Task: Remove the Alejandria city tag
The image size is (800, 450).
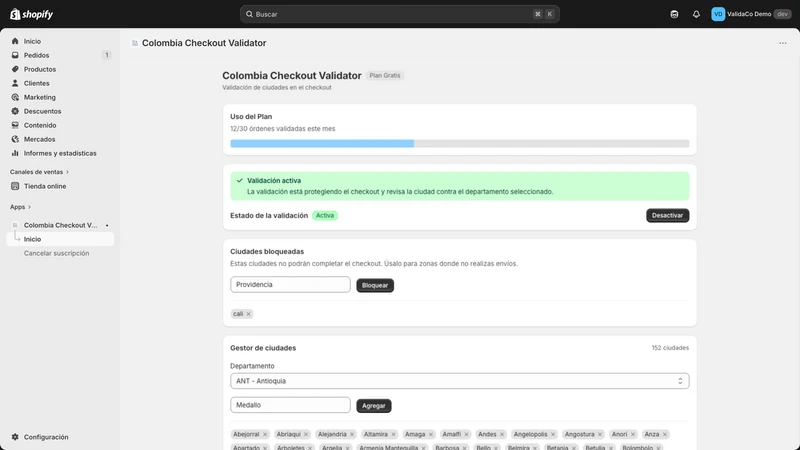Action: point(352,435)
